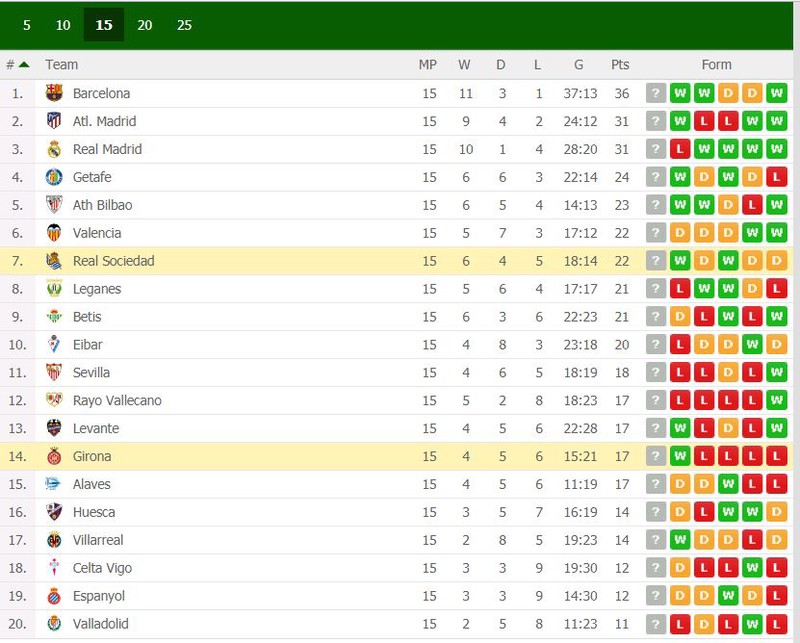Image resolution: width=800 pixels, height=643 pixels.
Task: Click the Alaves club crest
Action: click(x=53, y=484)
